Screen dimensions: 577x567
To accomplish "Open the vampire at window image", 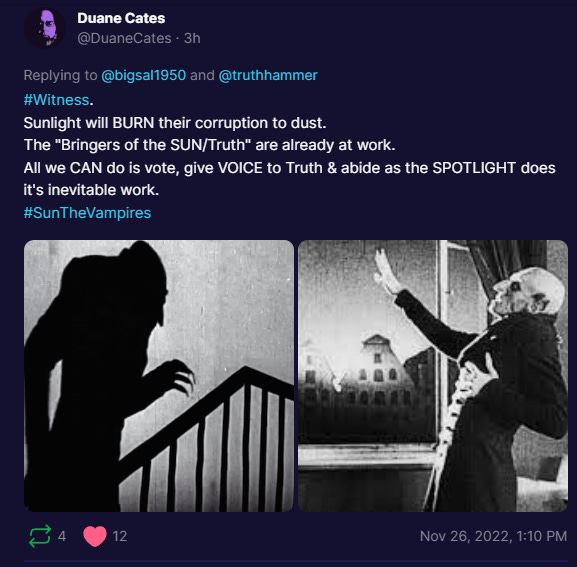I will 433,376.
